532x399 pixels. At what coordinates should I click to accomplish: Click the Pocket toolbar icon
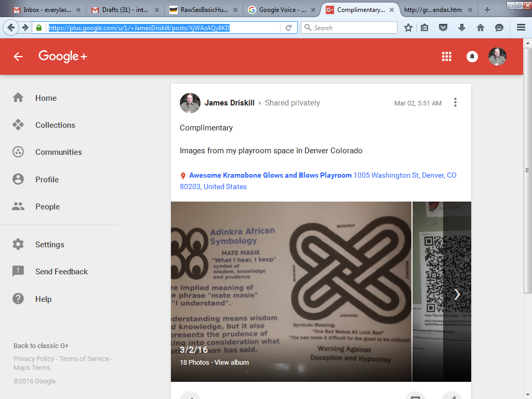[x=443, y=28]
